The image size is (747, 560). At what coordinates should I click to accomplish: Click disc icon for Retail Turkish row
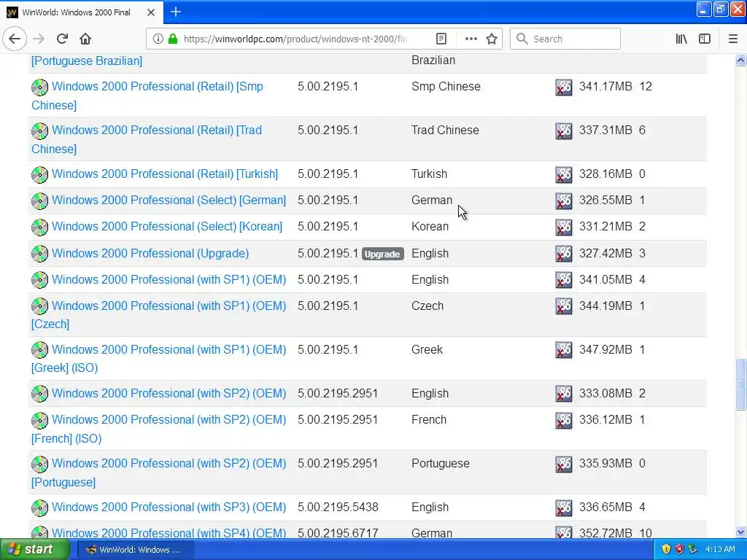coord(39,175)
